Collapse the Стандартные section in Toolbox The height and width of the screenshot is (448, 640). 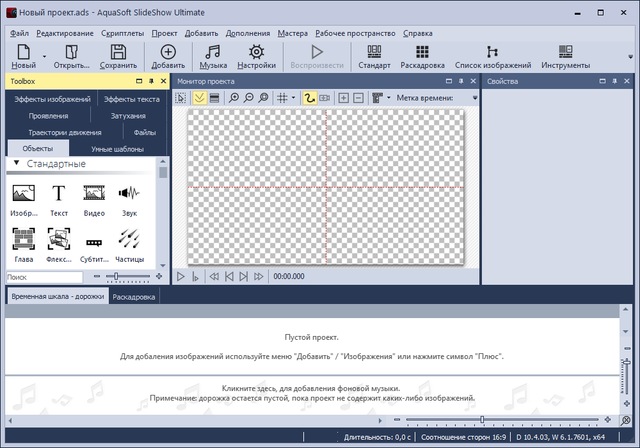coord(17,164)
